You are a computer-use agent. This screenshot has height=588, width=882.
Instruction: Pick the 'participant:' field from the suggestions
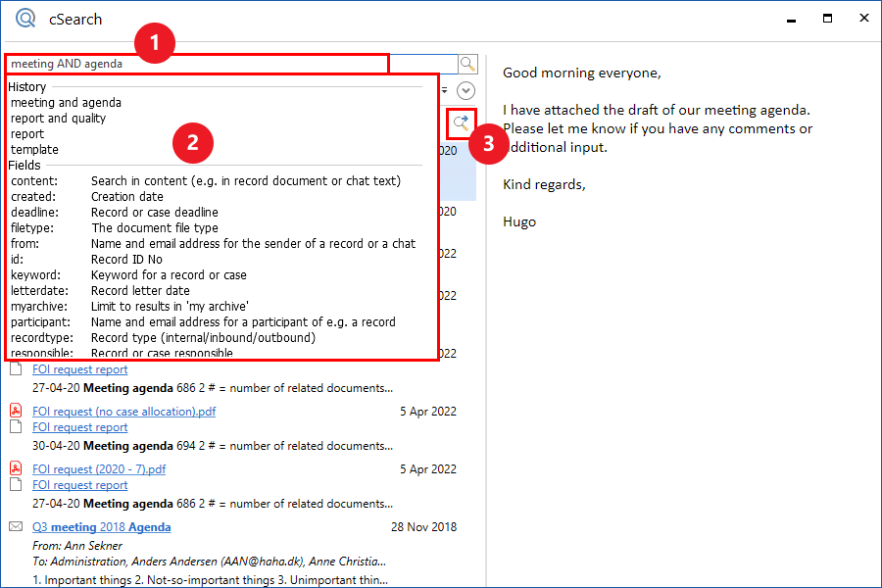(x=41, y=322)
